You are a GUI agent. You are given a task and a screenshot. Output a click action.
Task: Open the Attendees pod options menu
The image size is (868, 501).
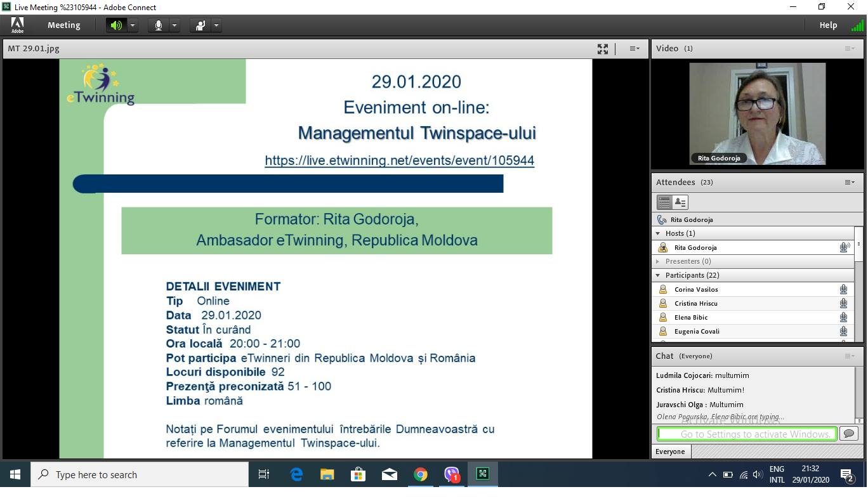coord(850,183)
